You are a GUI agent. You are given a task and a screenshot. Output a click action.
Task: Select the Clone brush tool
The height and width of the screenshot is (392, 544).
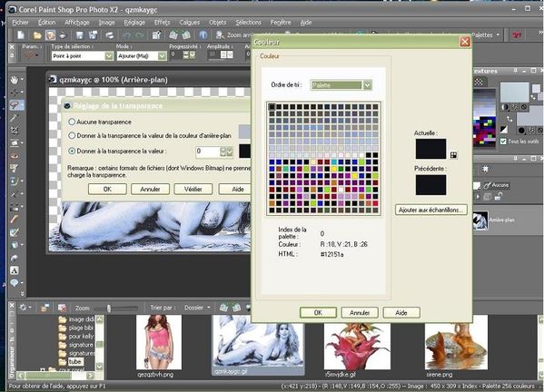14,181
